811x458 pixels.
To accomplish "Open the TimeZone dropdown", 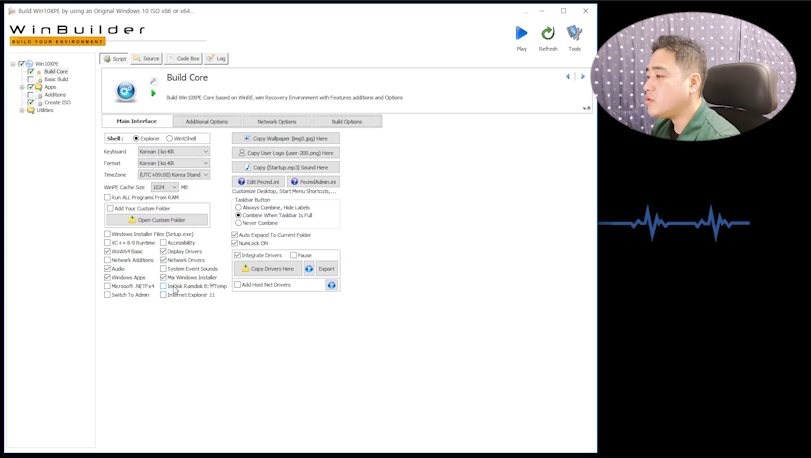I will click(x=174, y=175).
